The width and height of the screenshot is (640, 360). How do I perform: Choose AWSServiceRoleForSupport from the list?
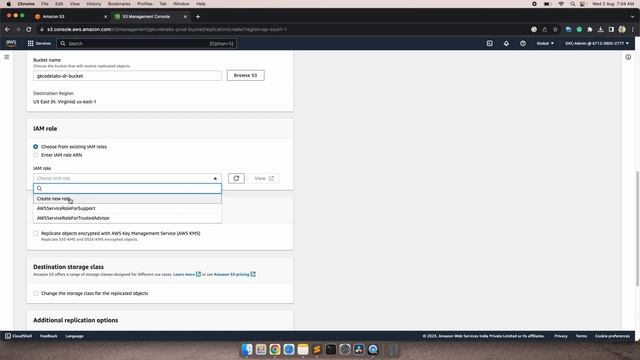(127, 208)
